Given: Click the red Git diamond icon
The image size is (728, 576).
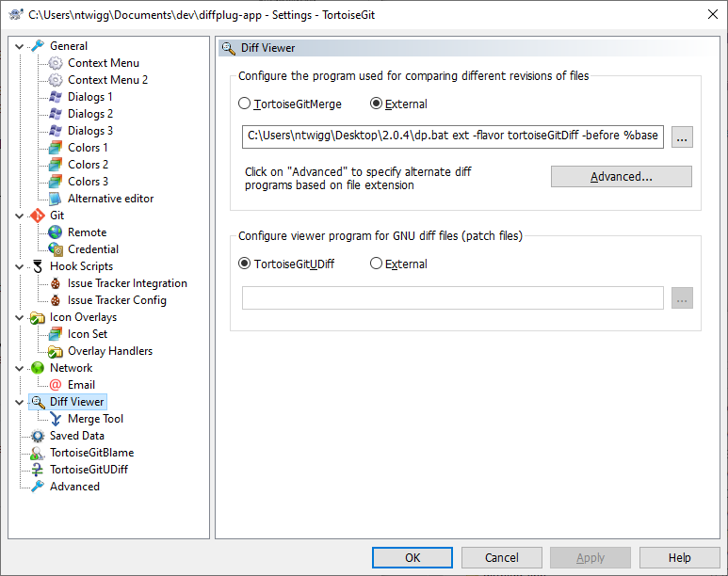Looking at the screenshot, I should (x=38, y=216).
